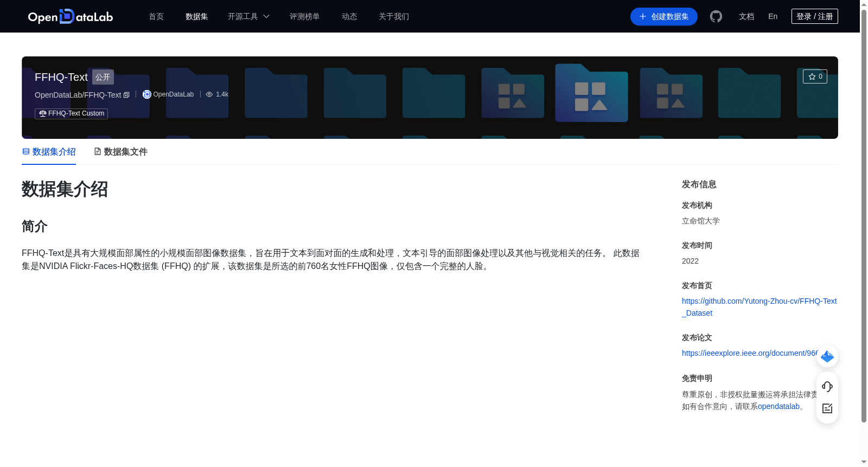This screenshot has height=467, width=868.
Task: Click the FFHQ-Text Custom license tag
Action: tap(72, 113)
